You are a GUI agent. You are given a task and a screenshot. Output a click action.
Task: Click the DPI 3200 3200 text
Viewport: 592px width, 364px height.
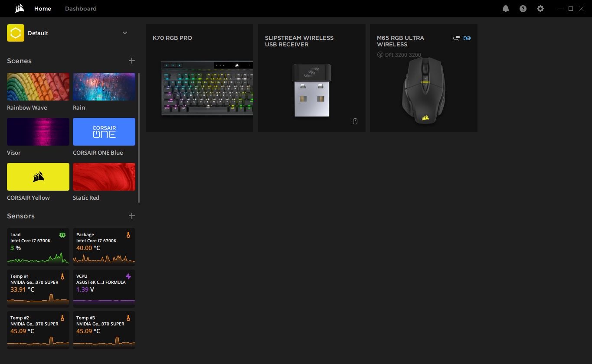pos(403,55)
